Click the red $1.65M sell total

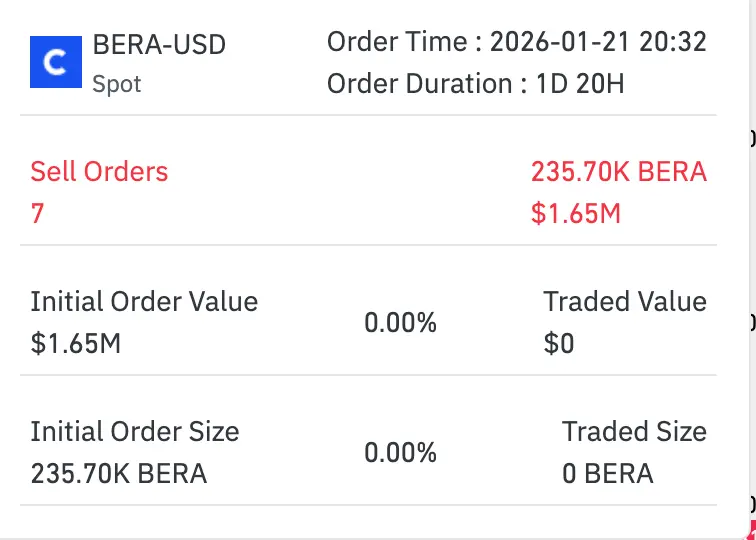575,213
